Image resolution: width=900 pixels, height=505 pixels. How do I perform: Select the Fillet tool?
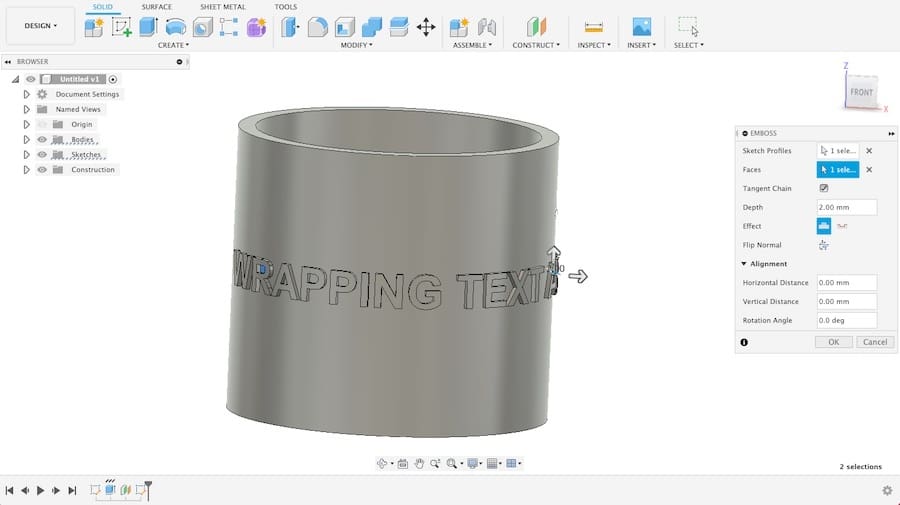pyautogui.click(x=317, y=27)
